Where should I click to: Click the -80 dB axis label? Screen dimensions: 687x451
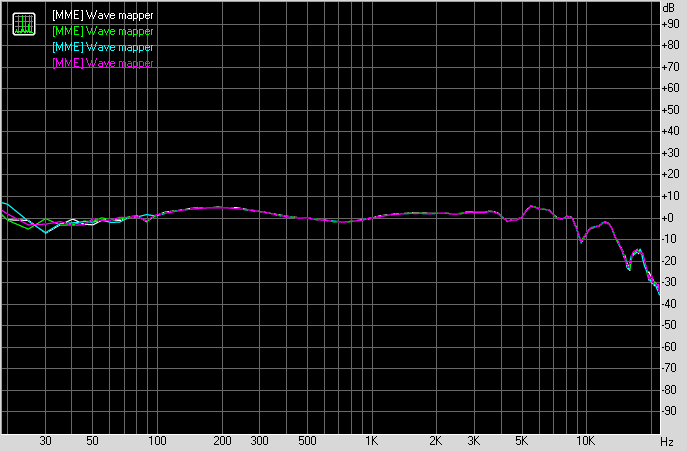point(671,390)
